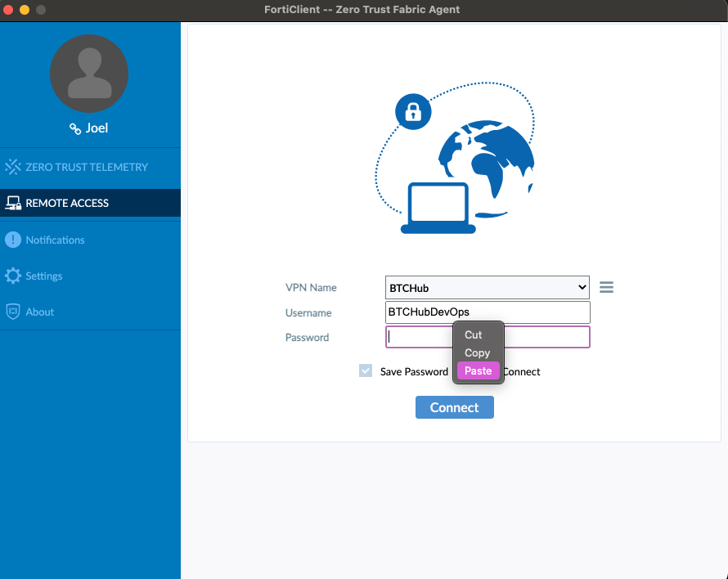Screen dimensions: 728x579
Task: Click the About shield icon
Action: 13,312
